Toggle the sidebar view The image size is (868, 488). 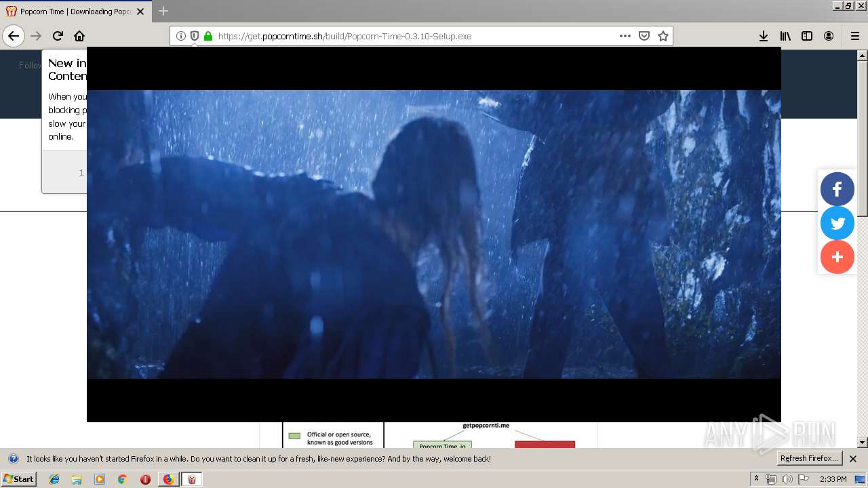(807, 36)
